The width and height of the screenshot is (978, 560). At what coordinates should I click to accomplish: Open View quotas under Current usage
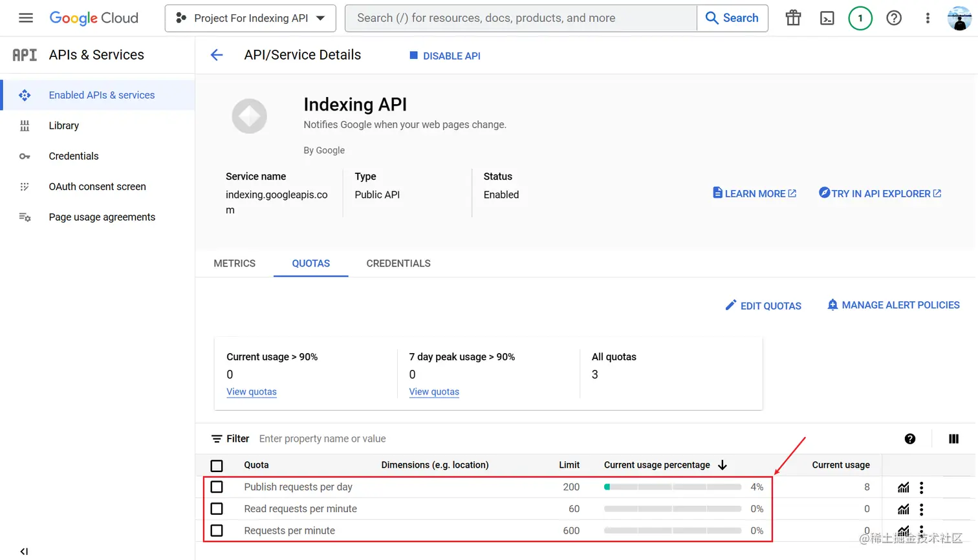[x=252, y=392]
